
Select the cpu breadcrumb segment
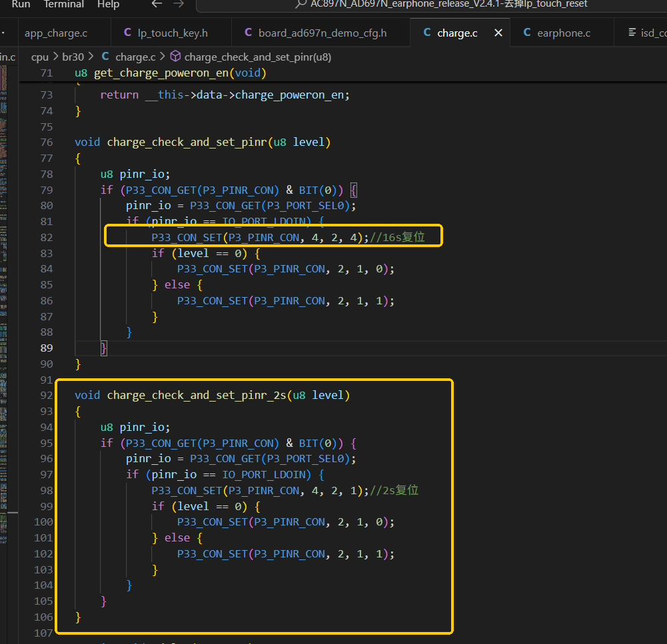coord(40,57)
